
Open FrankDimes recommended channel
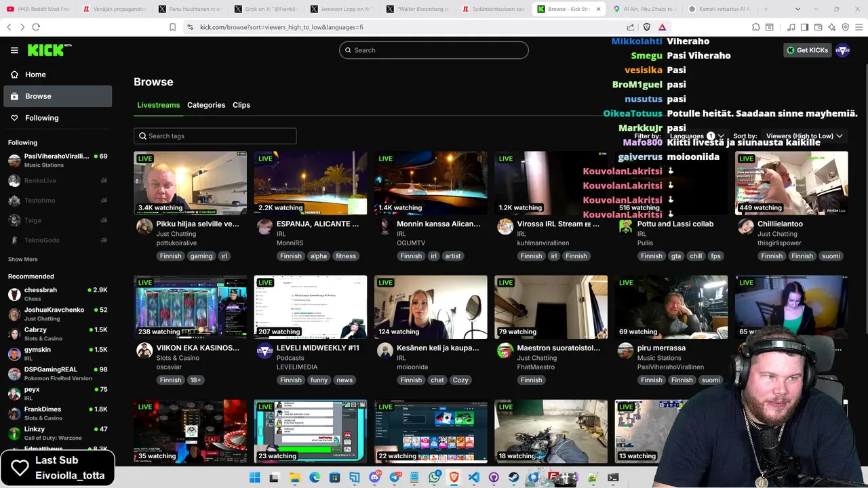(58, 413)
